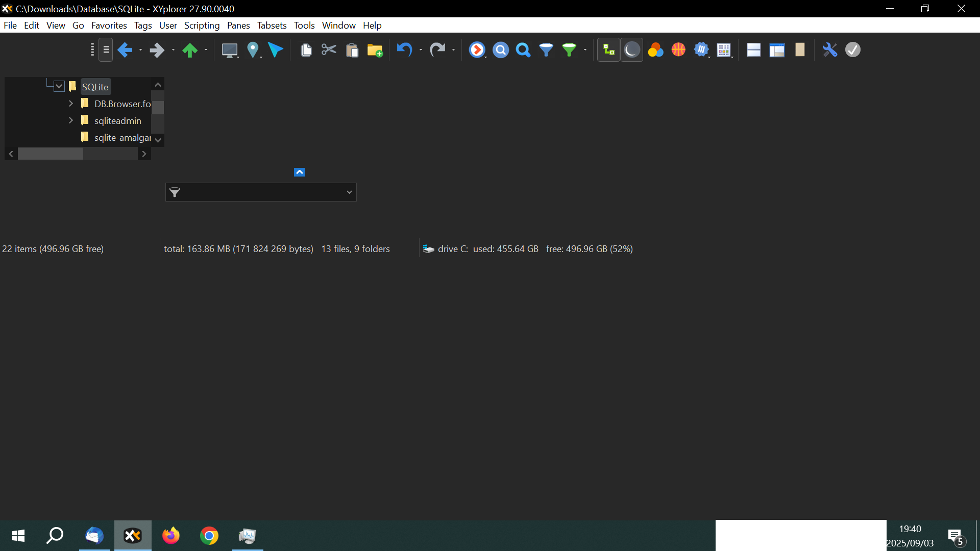The width and height of the screenshot is (980, 551).
Task: Trigger the orange Go To arrow icon
Action: tap(477, 49)
